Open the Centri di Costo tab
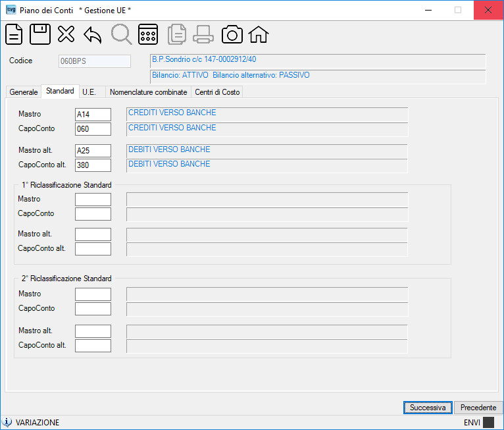 click(x=217, y=92)
